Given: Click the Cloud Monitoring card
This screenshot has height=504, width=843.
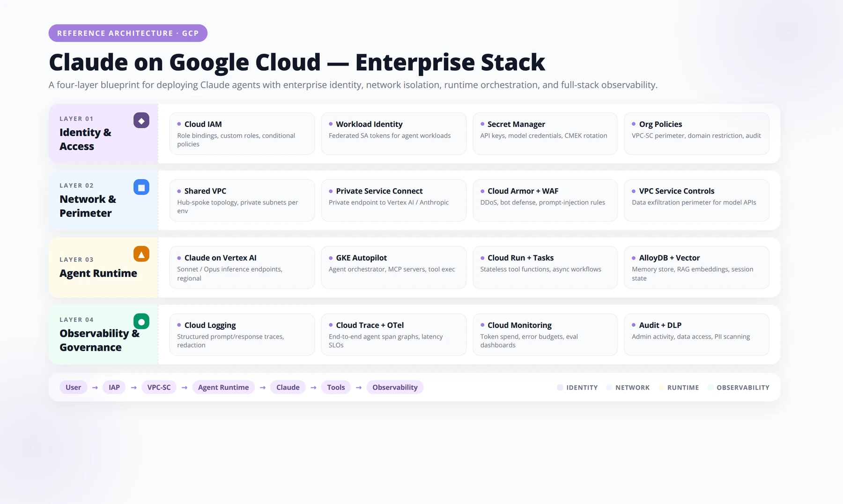Looking at the screenshot, I should 545,334.
